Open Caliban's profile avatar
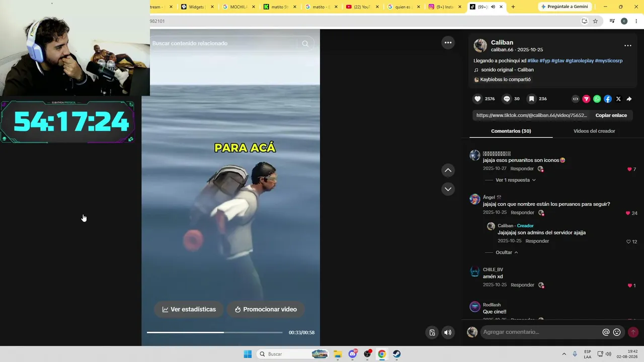Image resolution: width=644 pixels, height=362 pixels. [480, 46]
